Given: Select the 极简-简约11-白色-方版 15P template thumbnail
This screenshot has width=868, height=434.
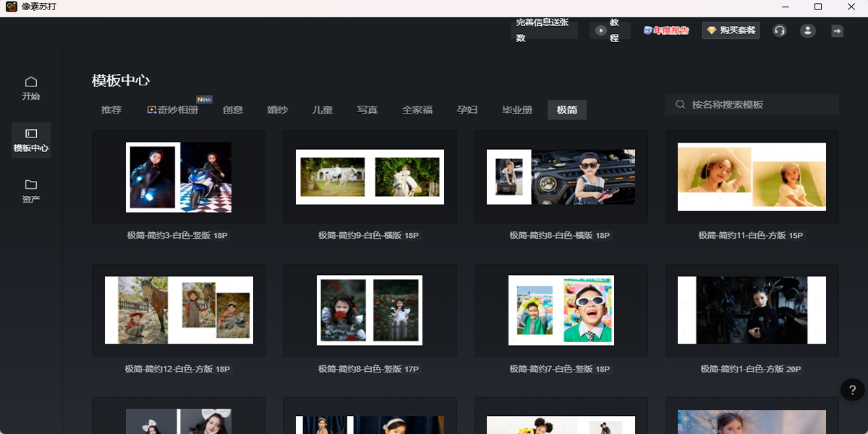Looking at the screenshot, I should coord(752,177).
